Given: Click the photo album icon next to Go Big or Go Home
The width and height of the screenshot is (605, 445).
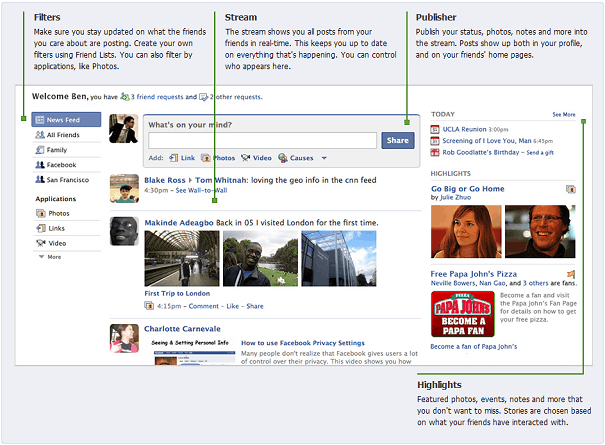Looking at the screenshot, I should point(571,189).
